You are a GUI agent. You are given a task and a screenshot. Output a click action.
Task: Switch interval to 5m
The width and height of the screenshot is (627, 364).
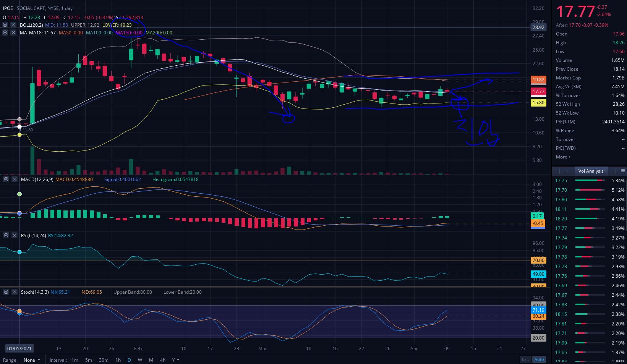point(88,360)
